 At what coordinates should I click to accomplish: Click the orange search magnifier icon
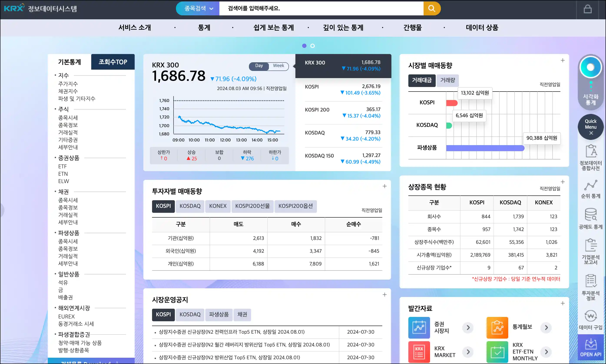click(x=431, y=8)
